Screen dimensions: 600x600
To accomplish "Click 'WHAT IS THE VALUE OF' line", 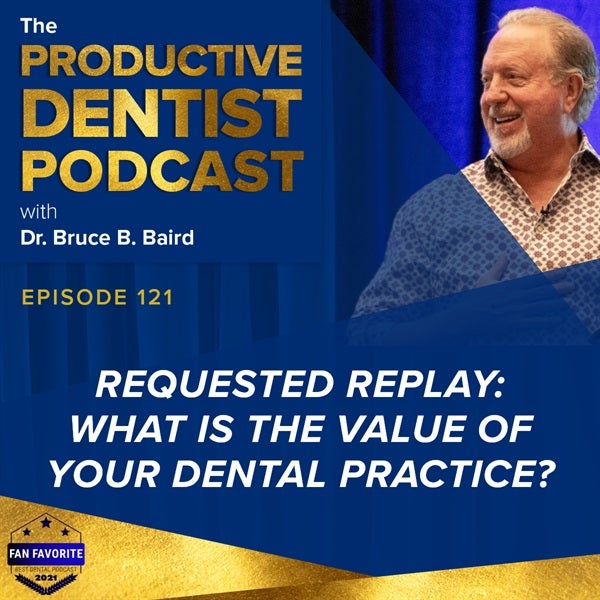I will point(302,429).
